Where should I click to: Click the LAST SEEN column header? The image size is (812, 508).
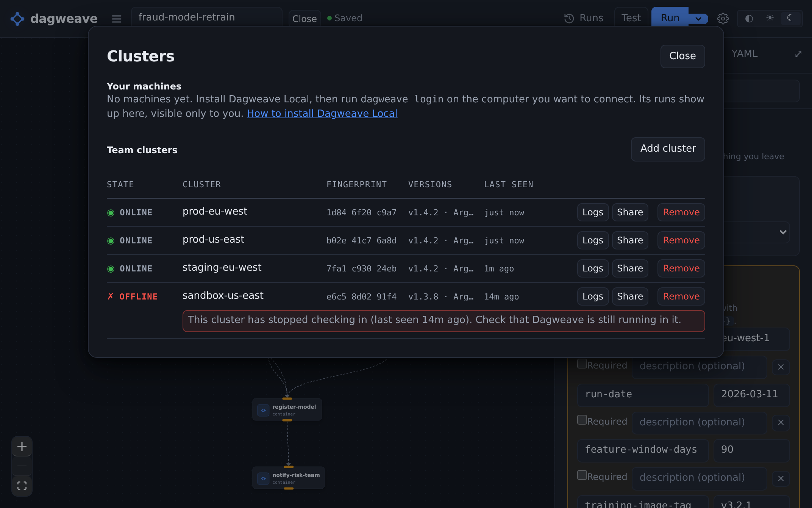point(508,185)
